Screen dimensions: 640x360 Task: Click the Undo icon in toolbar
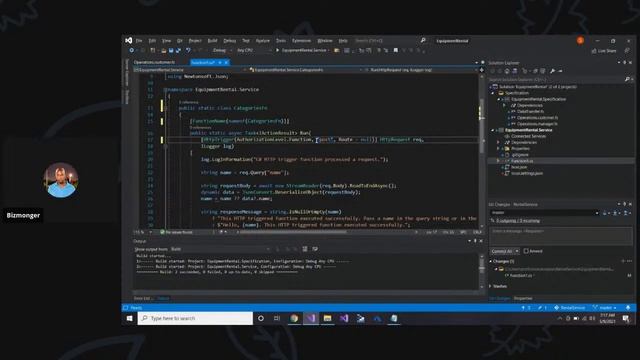pyautogui.click(x=188, y=51)
